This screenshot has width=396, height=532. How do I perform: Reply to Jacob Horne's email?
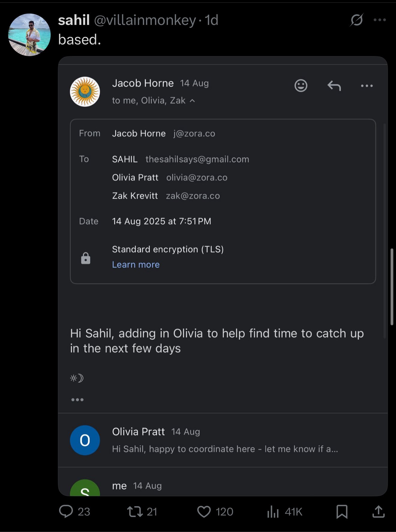(x=334, y=86)
